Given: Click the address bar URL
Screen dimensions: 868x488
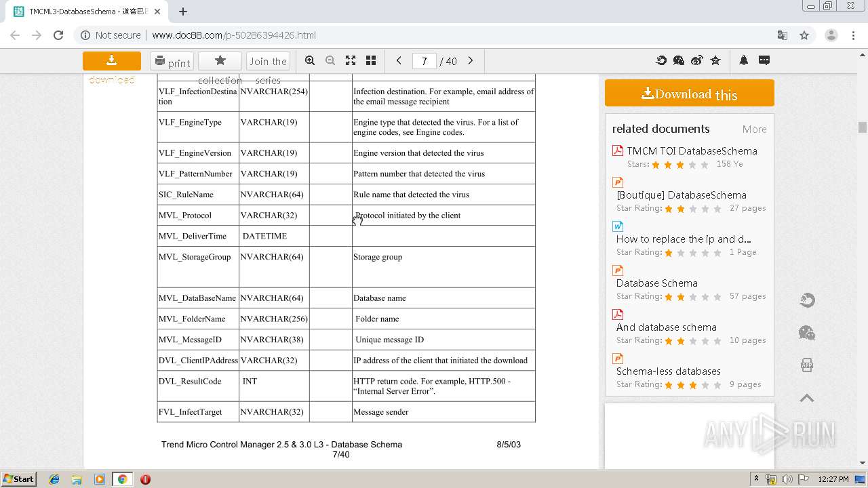Looking at the screenshot, I should click(x=234, y=35).
